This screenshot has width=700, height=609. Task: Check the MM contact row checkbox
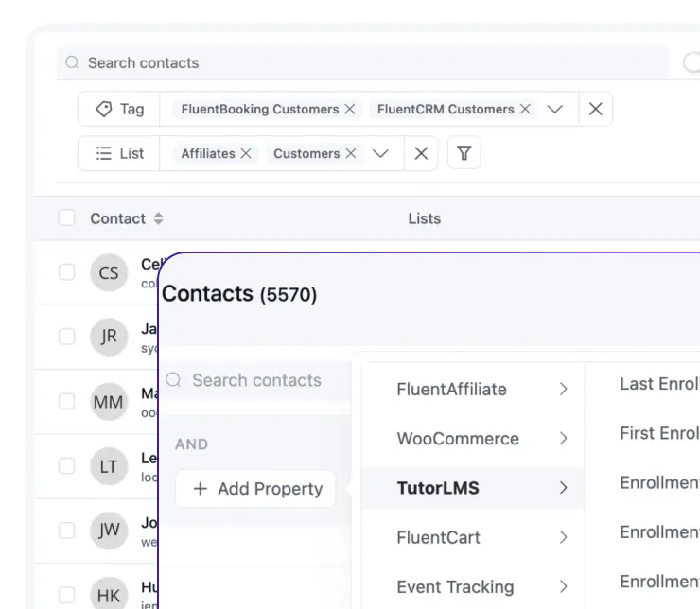coord(67,401)
